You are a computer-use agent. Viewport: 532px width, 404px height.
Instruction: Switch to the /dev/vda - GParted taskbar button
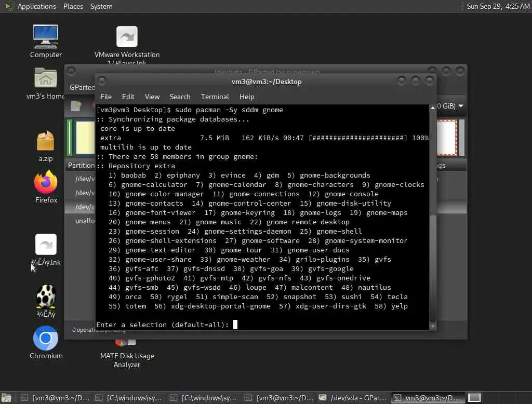click(353, 398)
